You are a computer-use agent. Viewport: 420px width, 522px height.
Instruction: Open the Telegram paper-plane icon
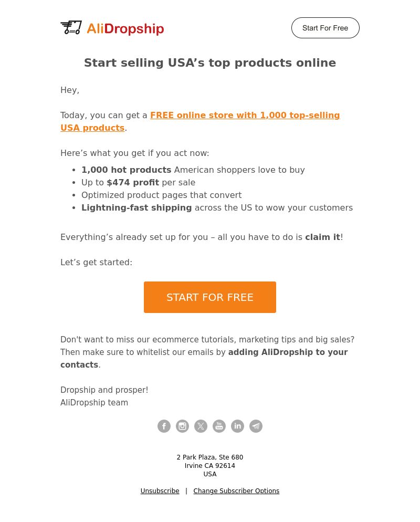coord(256,426)
